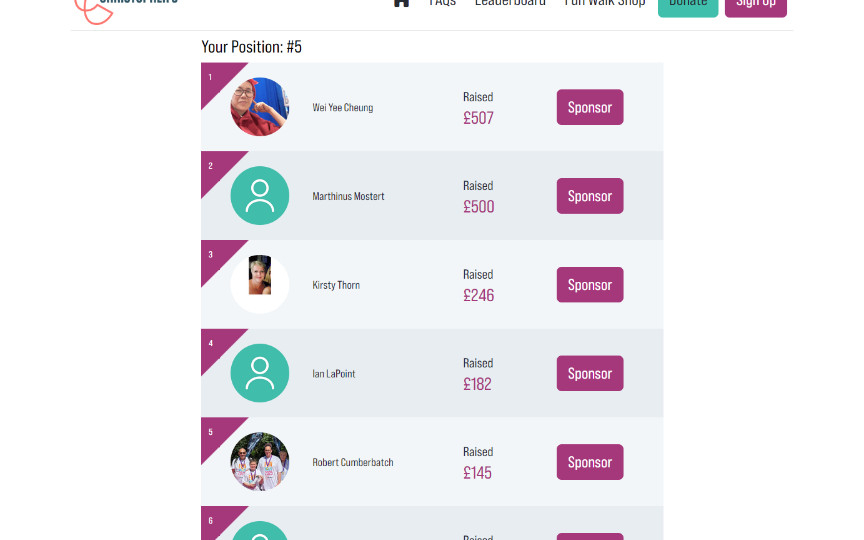The height and width of the screenshot is (540, 864).
Task: Sponsor Marthinus Mostert
Action: pyautogui.click(x=590, y=196)
